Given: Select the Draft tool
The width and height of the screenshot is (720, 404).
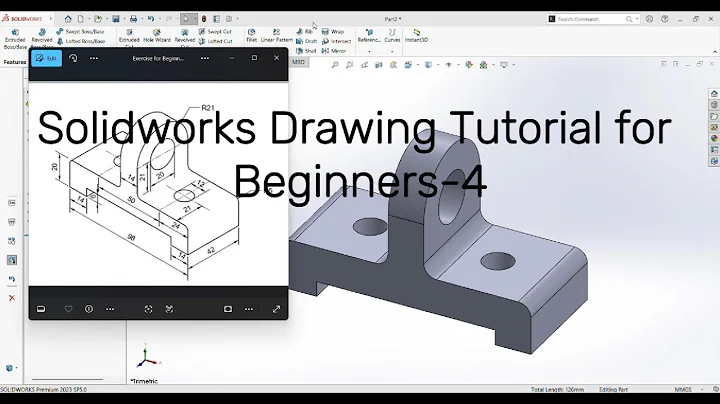Looking at the screenshot, I should click(x=306, y=41).
